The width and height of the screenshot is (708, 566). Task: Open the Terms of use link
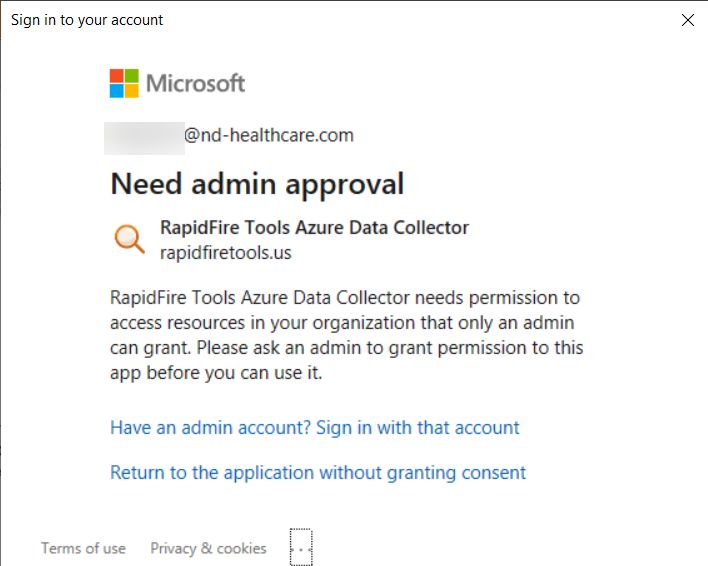(84, 548)
